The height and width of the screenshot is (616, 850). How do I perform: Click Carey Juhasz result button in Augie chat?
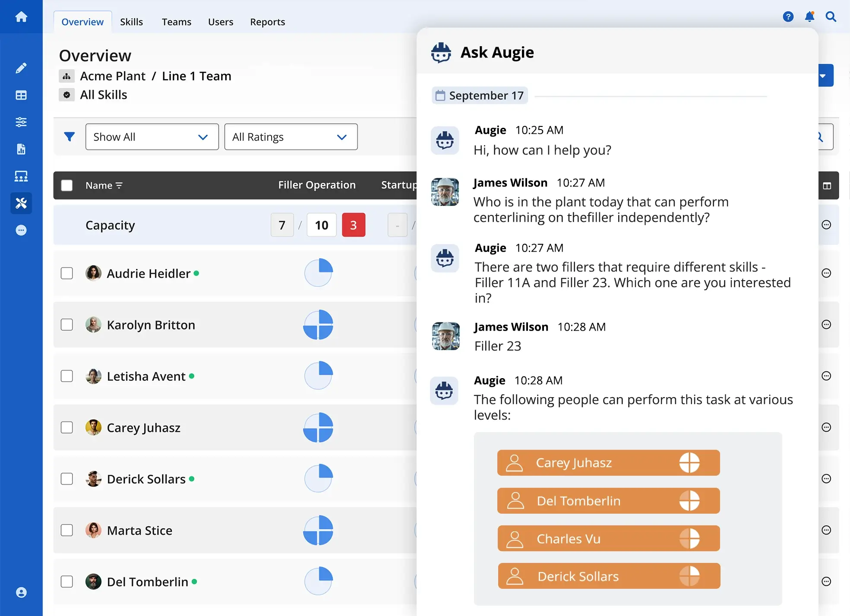pos(608,462)
